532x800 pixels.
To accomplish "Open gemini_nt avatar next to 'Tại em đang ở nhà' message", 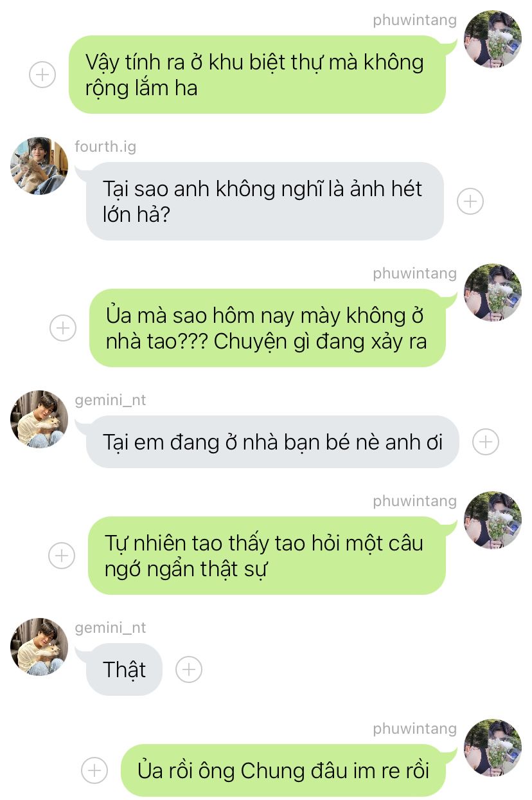I will [39, 419].
